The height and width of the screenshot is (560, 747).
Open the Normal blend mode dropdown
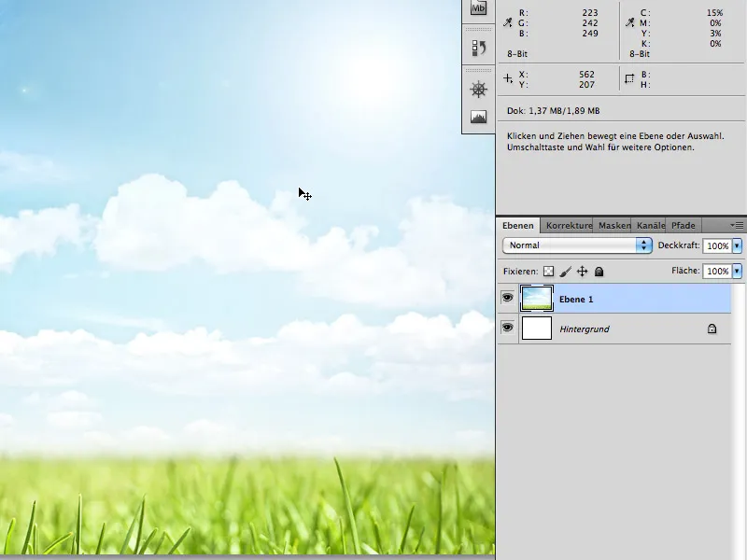click(x=577, y=245)
